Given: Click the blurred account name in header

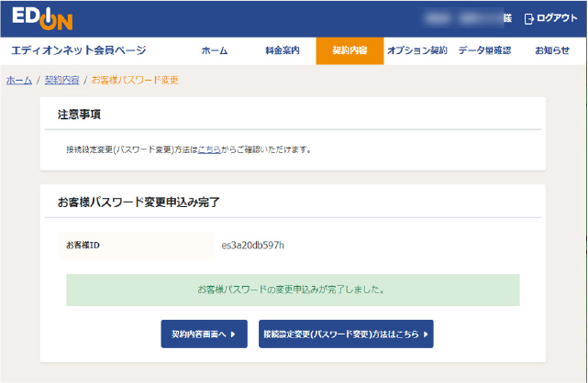Looking at the screenshot, I should click(462, 18).
